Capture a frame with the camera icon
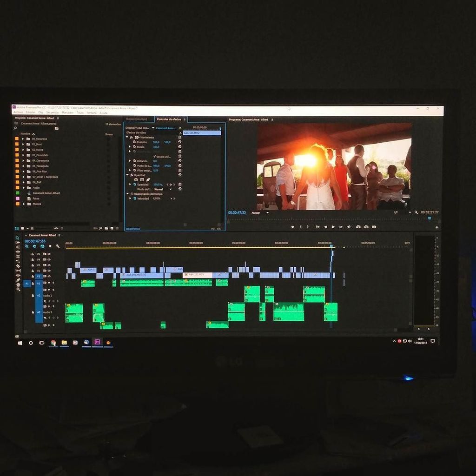The height and width of the screenshot is (476, 476). pos(373,226)
